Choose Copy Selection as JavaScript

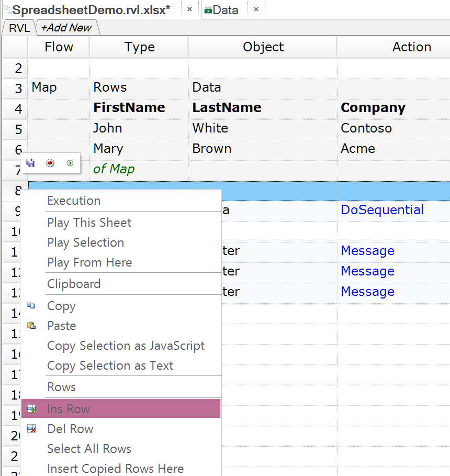[x=126, y=346]
